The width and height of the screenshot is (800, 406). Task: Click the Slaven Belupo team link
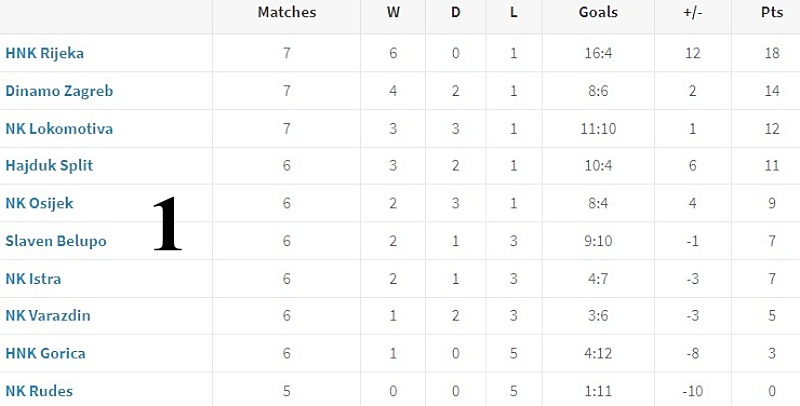tap(56, 241)
